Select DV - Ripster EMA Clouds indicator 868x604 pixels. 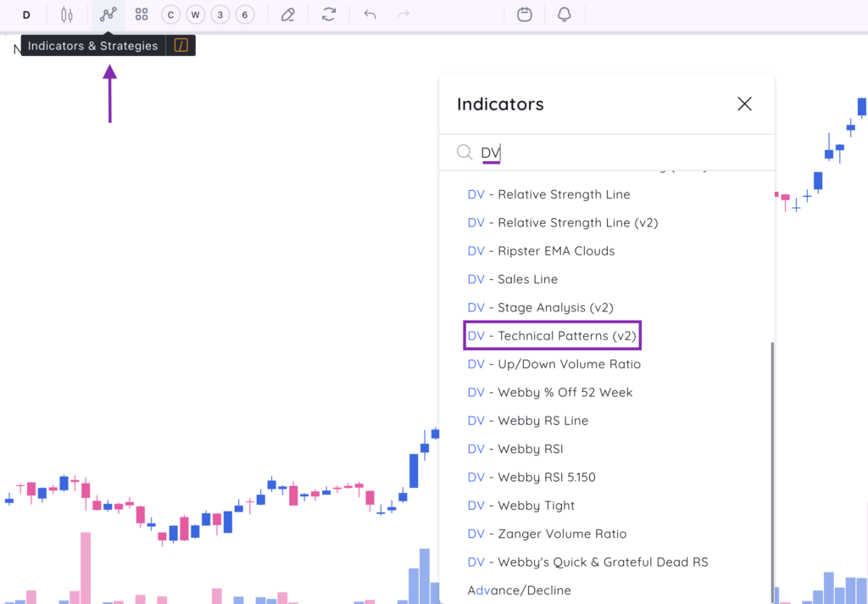541,251
